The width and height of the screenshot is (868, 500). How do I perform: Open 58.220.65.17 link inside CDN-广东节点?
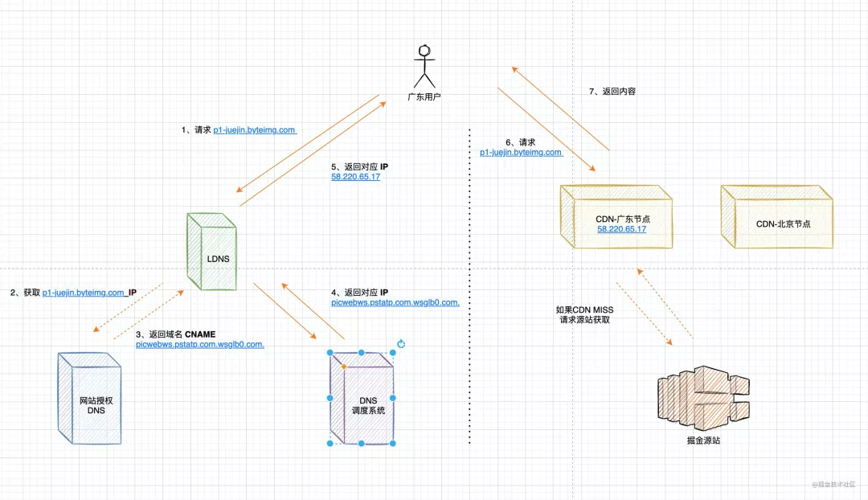[621, 228]
